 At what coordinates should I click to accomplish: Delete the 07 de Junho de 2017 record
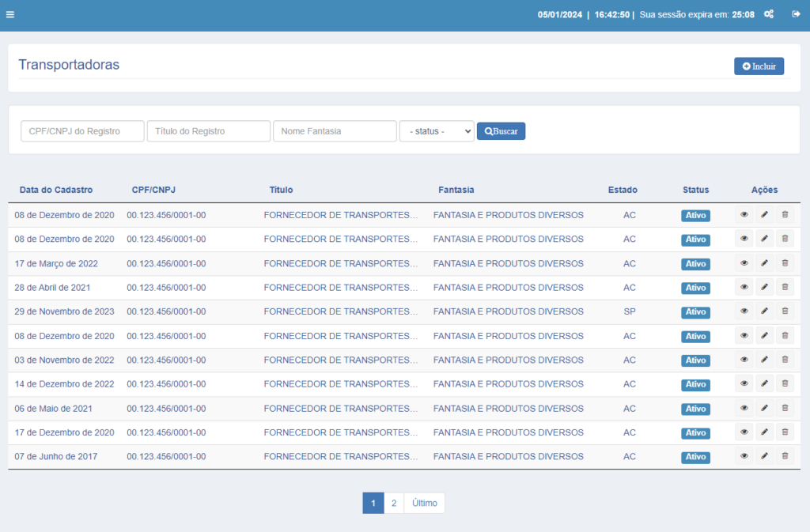[785, 456]
